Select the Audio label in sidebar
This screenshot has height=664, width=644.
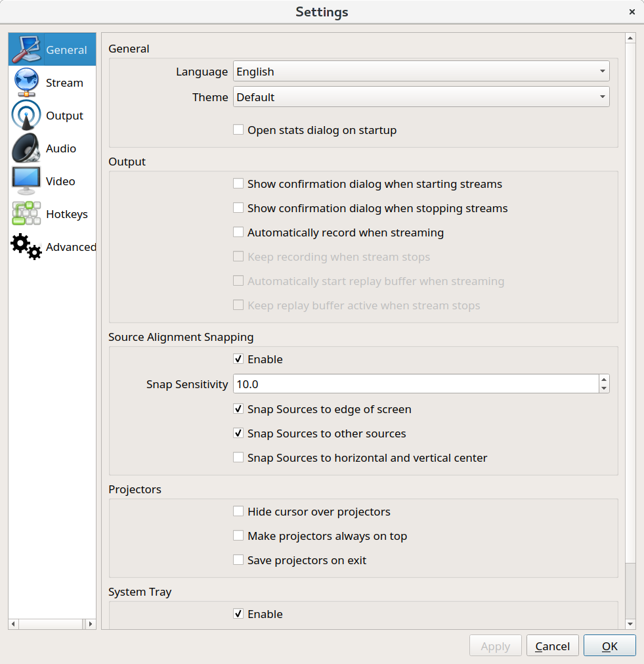61,148
